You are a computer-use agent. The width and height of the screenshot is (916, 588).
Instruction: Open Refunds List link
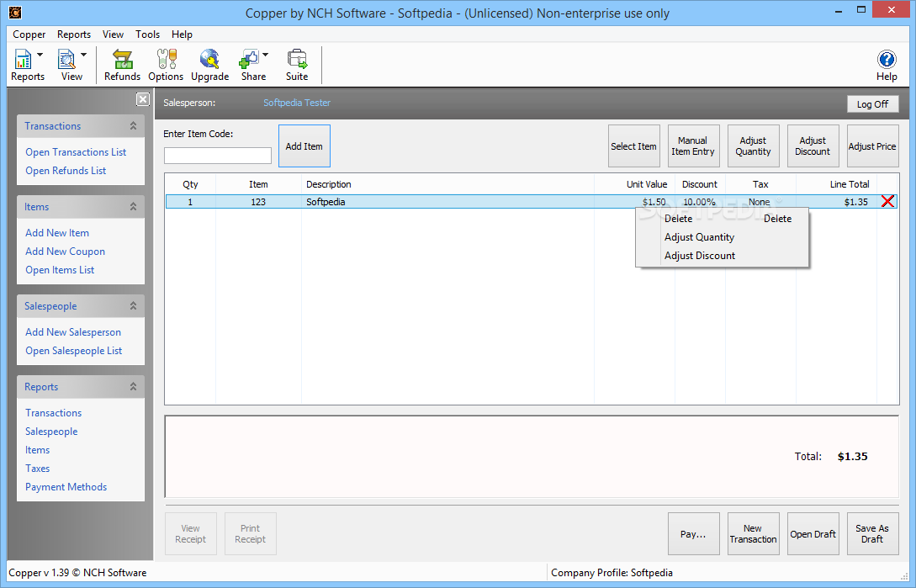(x=66, y=171)
